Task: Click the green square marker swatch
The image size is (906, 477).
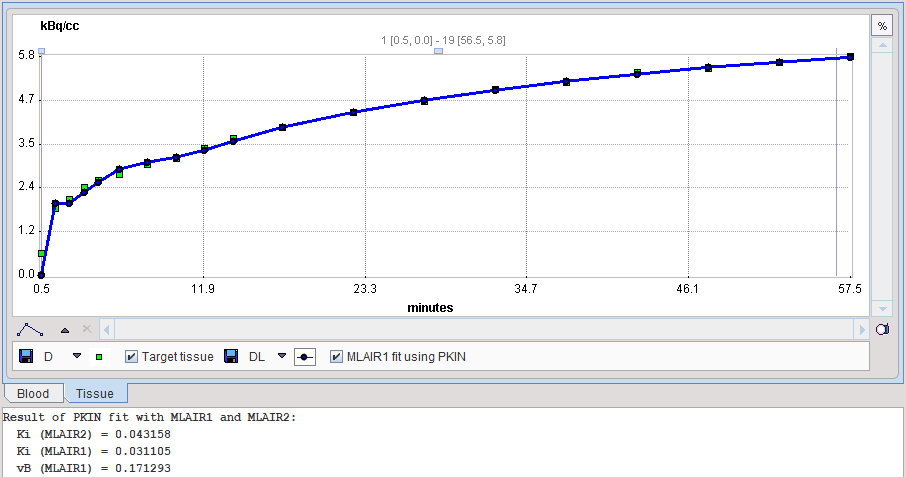Action: [x=99, y=357]
